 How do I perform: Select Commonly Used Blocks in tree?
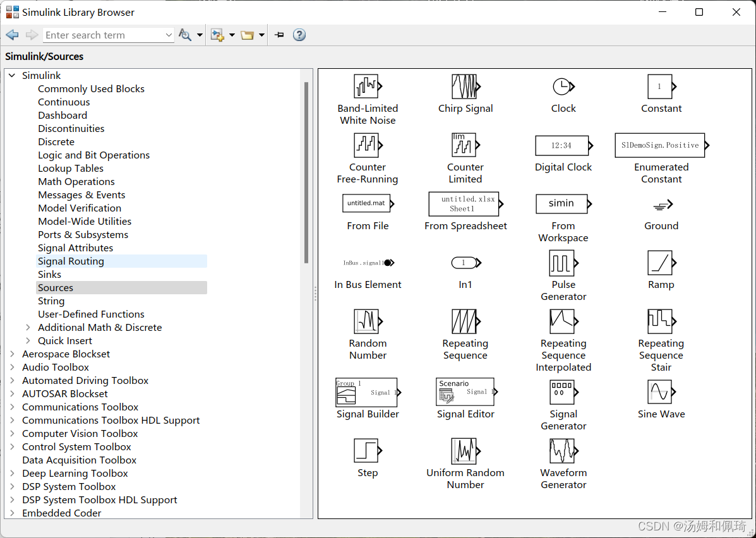91,88
